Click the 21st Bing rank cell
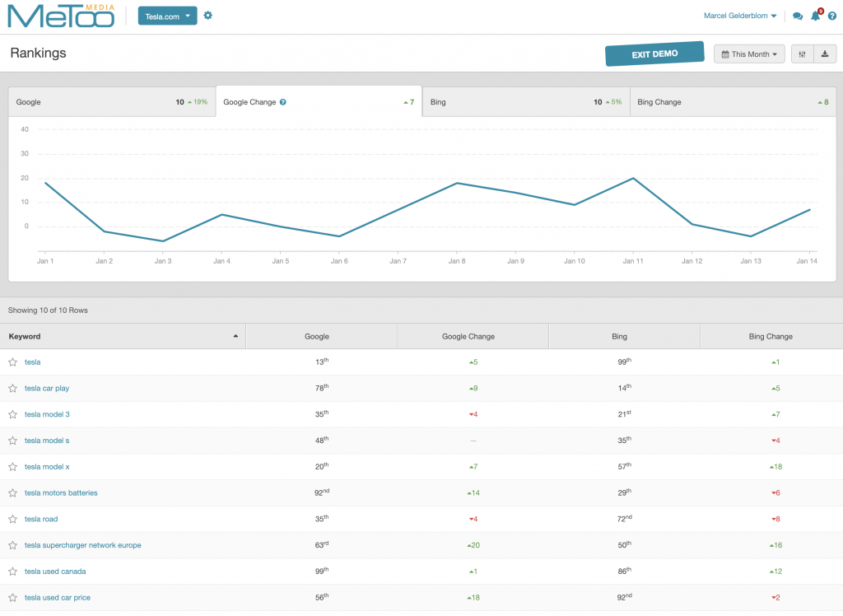 pos(624,413)
